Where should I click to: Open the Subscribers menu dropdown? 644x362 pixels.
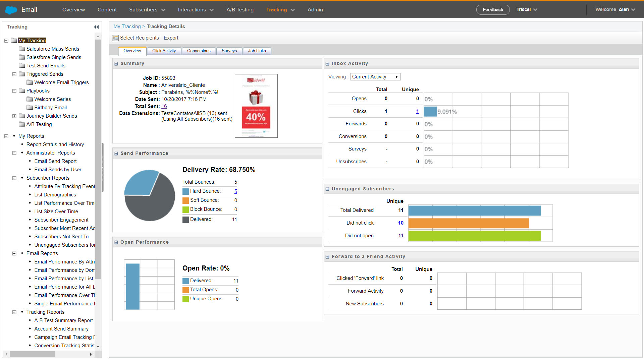pyautogui.click(x=147, y=10)
